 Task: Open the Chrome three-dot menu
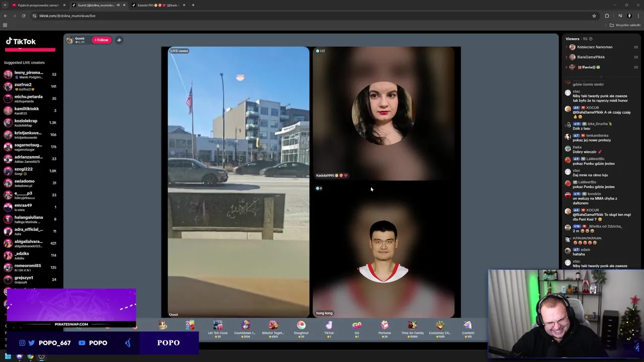tap(638, 16)
